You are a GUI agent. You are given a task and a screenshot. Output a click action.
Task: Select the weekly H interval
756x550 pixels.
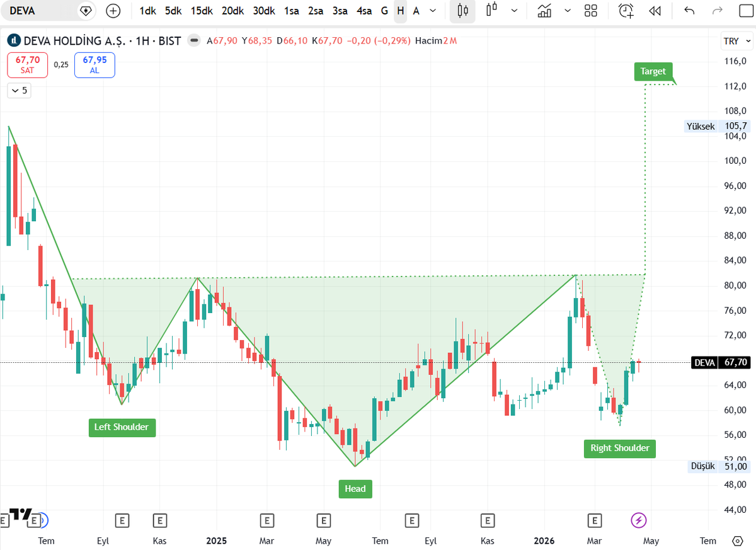pos(401,11)
